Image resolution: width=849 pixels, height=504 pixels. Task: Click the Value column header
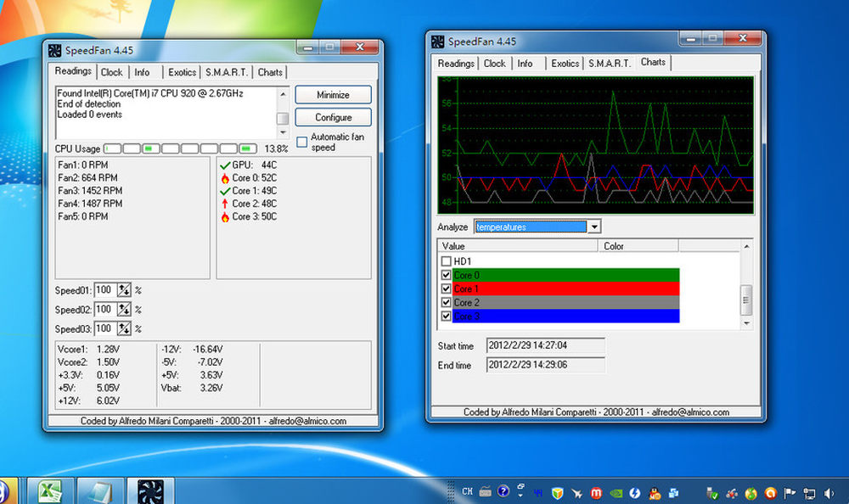pos(518,246)
